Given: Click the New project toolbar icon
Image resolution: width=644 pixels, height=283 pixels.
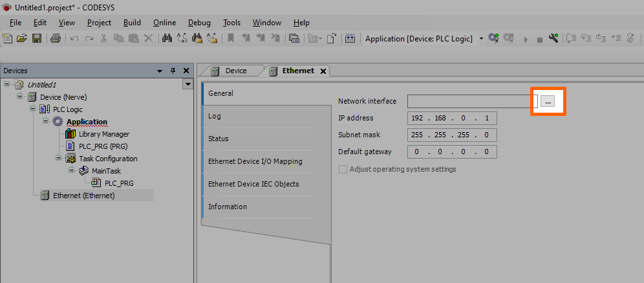Looking at the screenshot, I should tap(8, 39).
